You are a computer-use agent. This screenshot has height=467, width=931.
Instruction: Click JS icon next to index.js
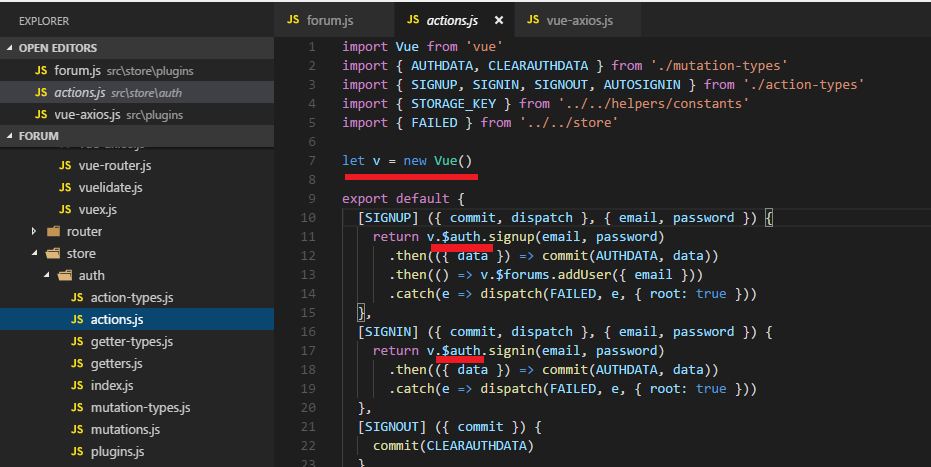[x=77, y=385]
